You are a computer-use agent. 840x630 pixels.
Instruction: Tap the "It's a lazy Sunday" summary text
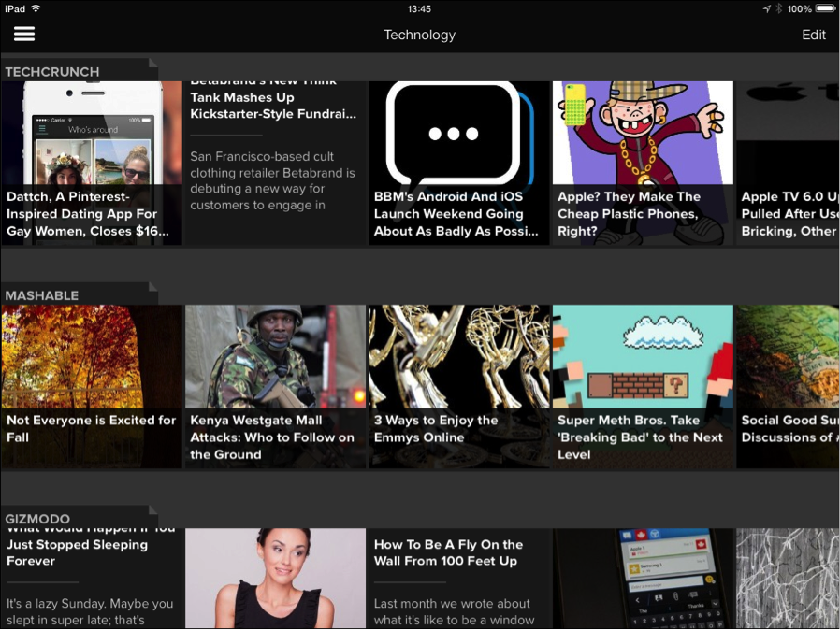coord(90,611)
